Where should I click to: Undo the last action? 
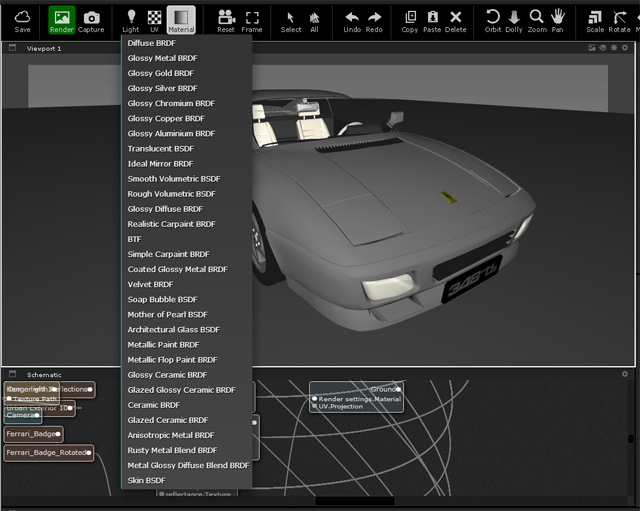pos(352,21)
